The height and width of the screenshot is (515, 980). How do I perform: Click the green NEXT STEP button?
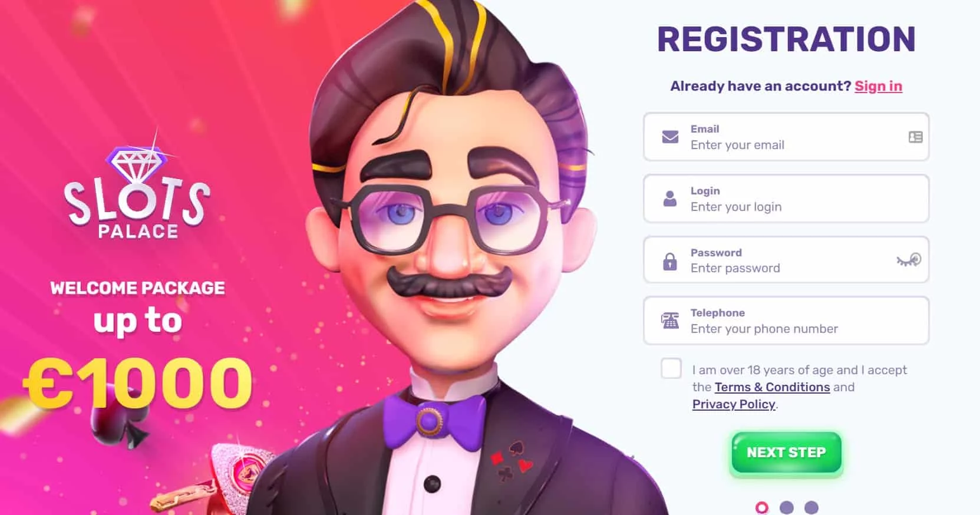786,453
